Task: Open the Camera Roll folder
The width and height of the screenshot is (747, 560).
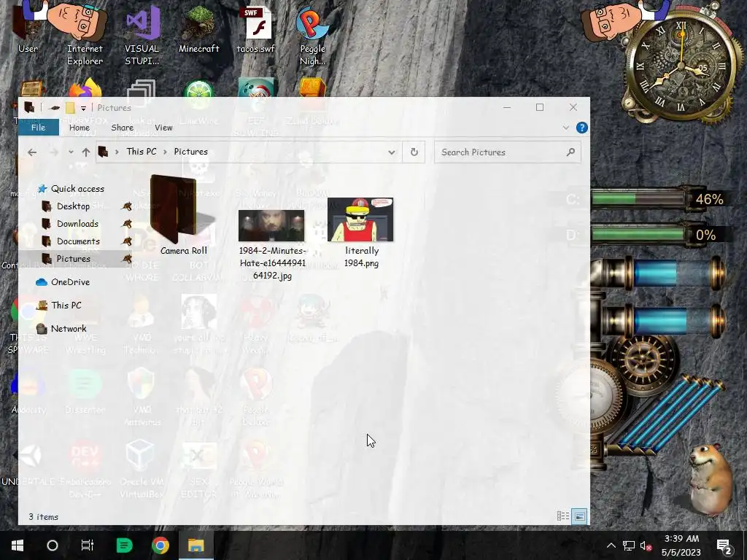Action: pyautogui.click(x=183, y=215)
